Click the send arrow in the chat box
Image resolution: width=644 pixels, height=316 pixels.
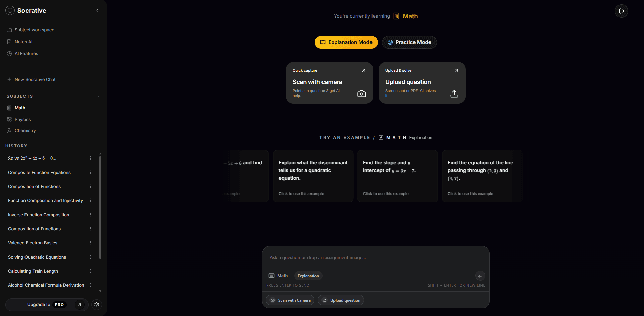tap(480, 276)
